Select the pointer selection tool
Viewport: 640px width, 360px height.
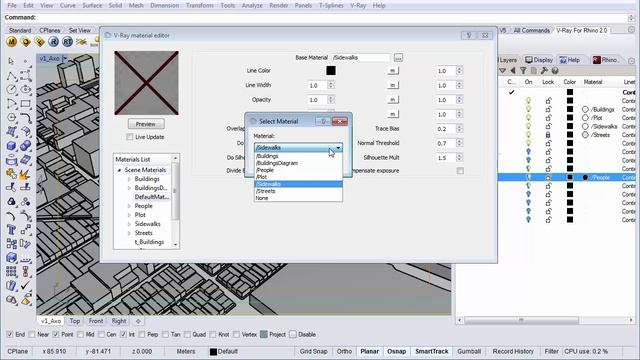point(11,61)
